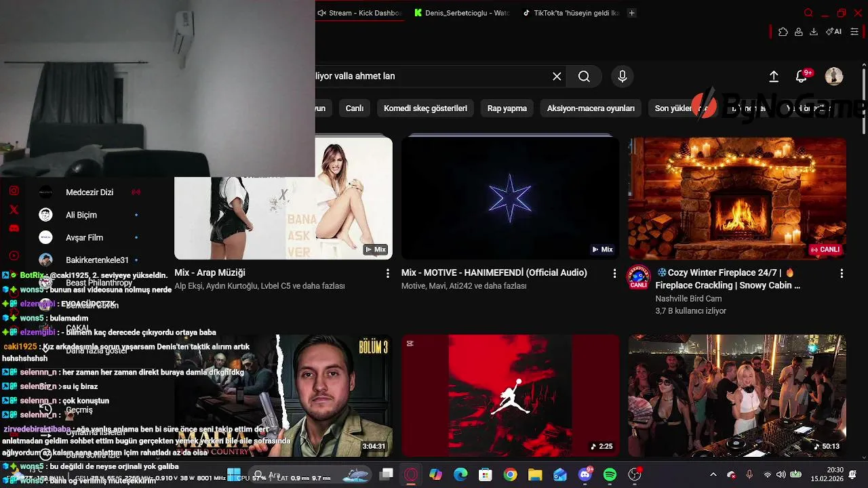868x488 pixels.
Task: Open Opera GX from the taskbar
Action: click(x=411, y=475)
